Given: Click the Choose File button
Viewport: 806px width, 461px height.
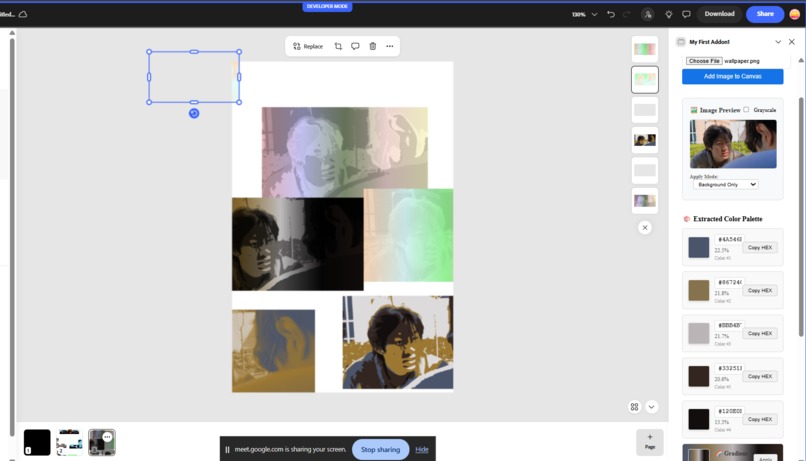Looking at the screenshot, I should (704, 61).
